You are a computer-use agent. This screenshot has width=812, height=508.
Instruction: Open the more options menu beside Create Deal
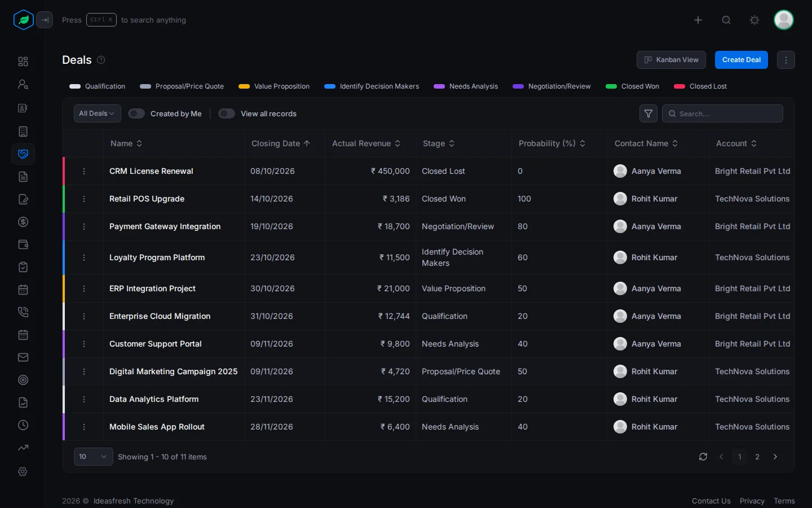786,60
